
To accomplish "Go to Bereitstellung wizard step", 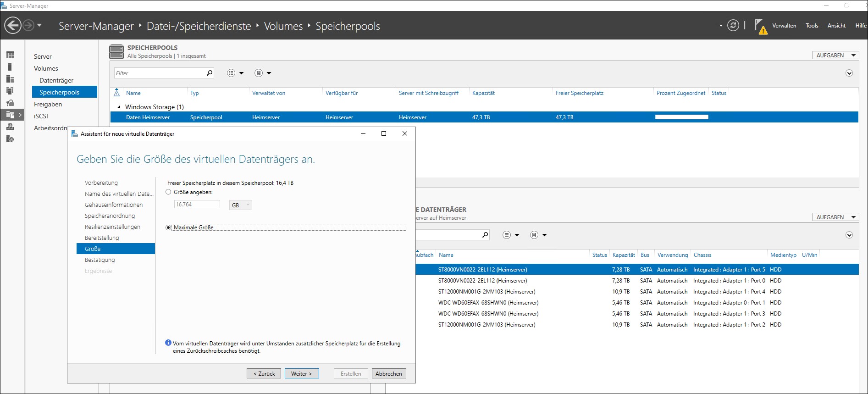I will (102, 238).
